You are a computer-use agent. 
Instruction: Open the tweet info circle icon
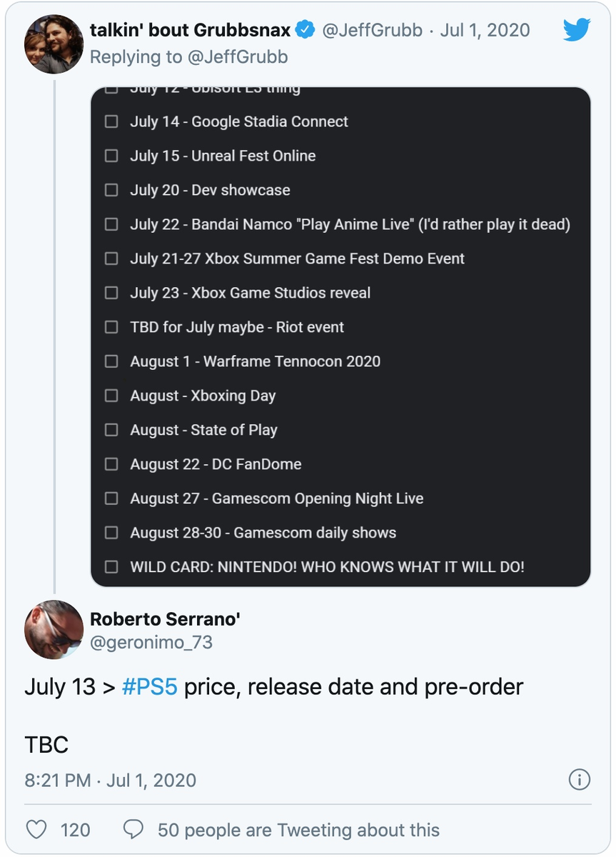pos(580,779)
